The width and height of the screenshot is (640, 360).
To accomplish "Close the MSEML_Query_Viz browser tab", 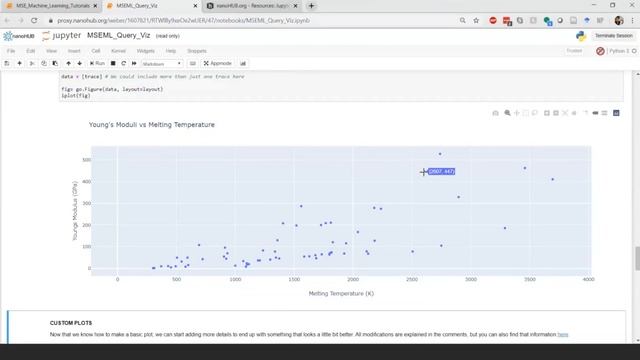I will click(x=195, y=6).
